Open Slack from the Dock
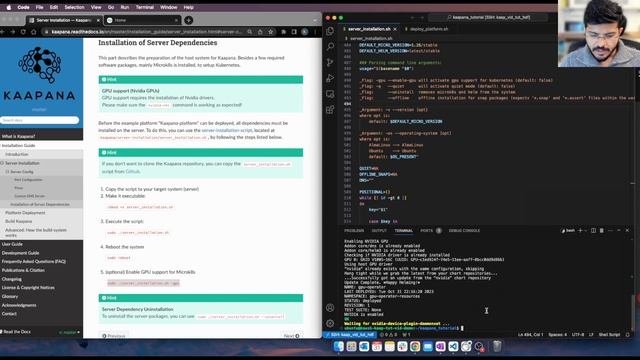 pos(402,347)
